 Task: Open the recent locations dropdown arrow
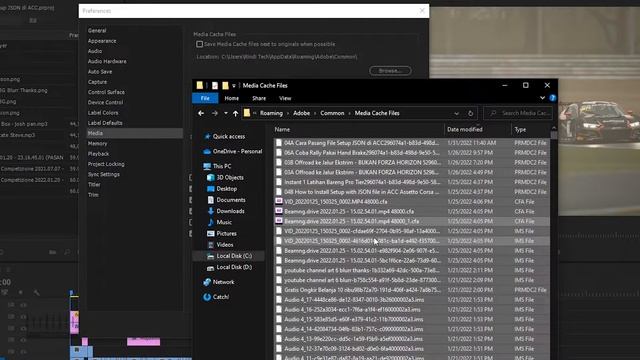click(x=226, y=113)
